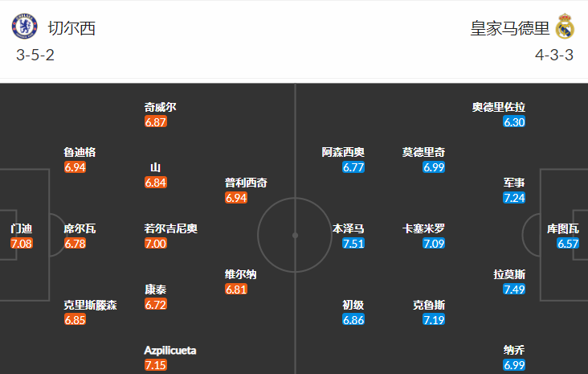Click the 7.49 rating badge for 拉莫斯
Screen dimensions: 588x374
tap(514, 290)
